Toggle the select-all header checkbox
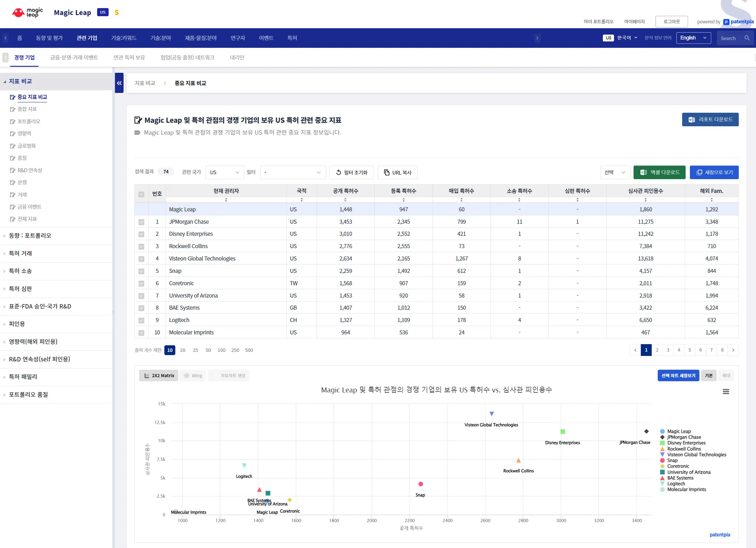The image size is (756, 548). pyautogui.click(x=141, y=194)
